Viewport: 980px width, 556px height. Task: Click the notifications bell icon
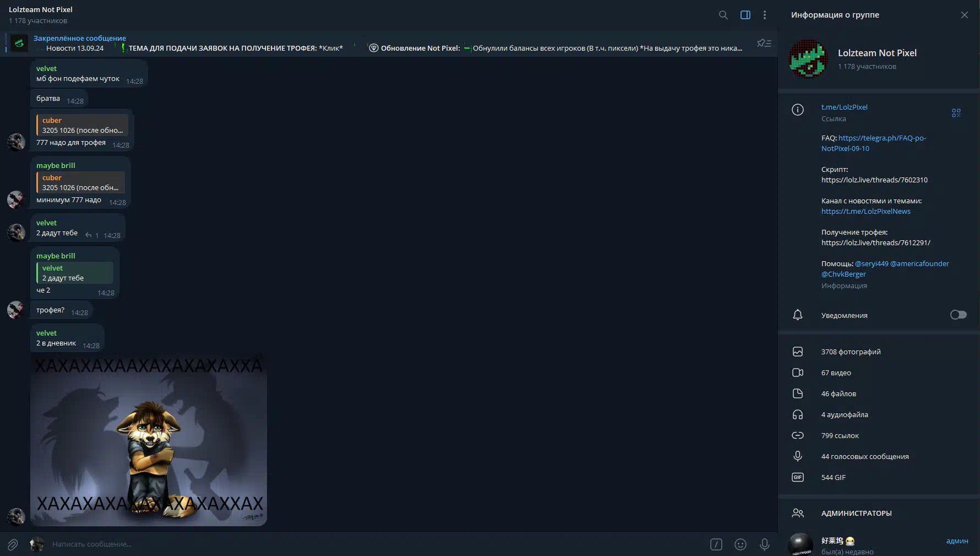798,315
